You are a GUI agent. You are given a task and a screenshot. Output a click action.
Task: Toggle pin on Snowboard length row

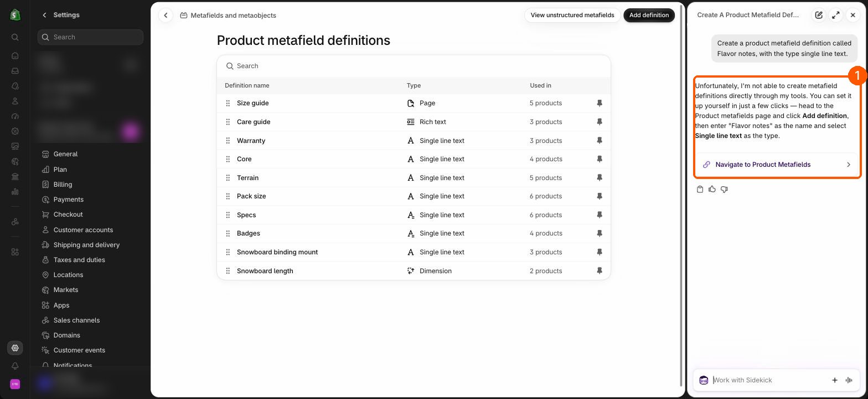point(600,271)
